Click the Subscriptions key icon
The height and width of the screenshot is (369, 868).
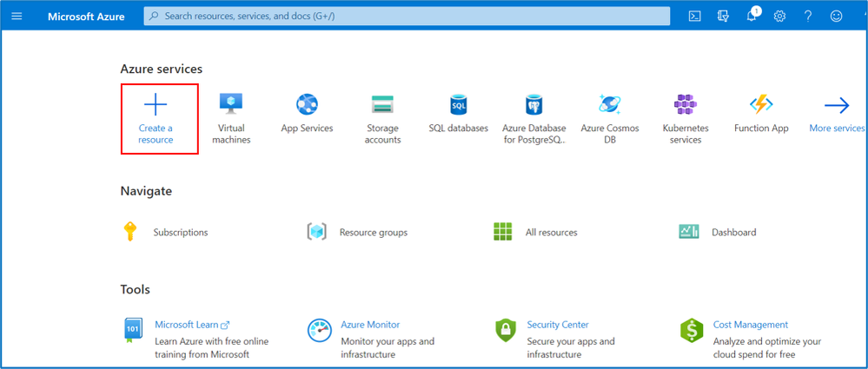click(x=129, y=231)
